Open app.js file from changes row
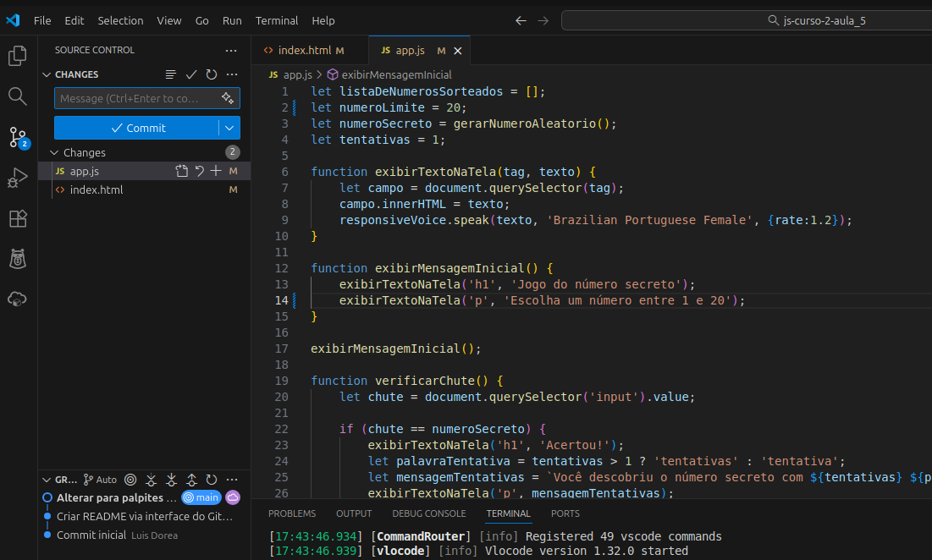The image size is (932, 560). click(x=182, y=171)
